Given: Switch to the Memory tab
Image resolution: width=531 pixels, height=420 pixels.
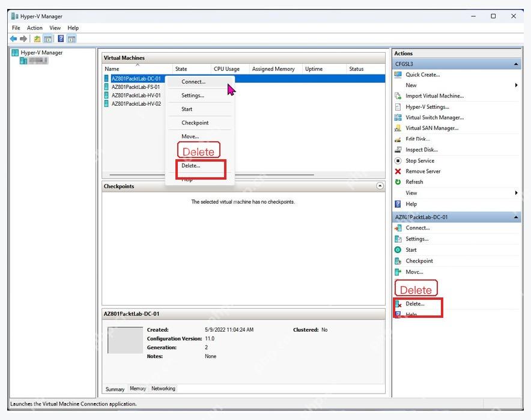Looking at the screenshot, I should pos(138,389).
